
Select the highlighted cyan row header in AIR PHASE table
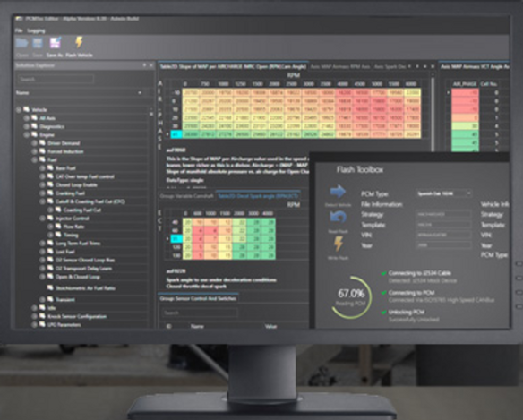click(176, 134)
